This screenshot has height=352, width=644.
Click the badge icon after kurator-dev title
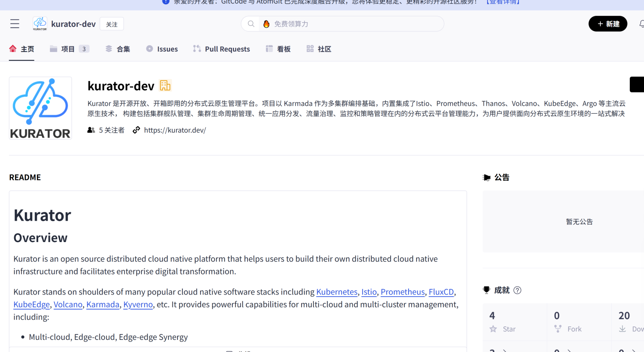point(165,85)
